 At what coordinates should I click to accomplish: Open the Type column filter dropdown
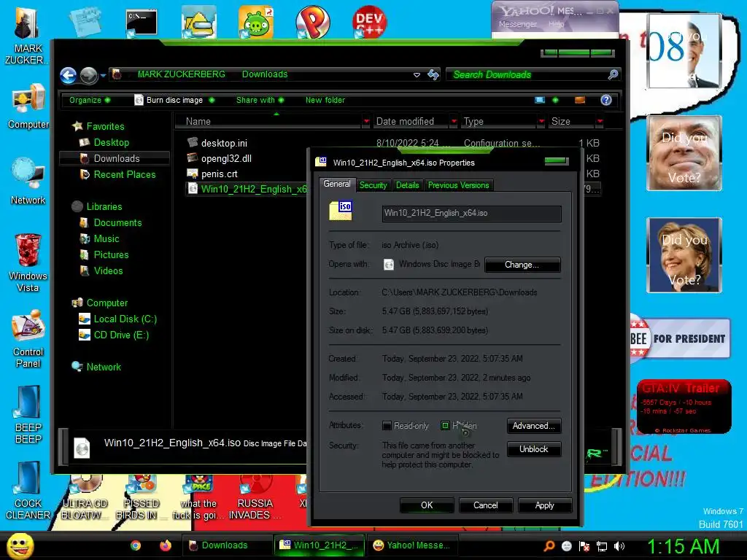[541, 122]
